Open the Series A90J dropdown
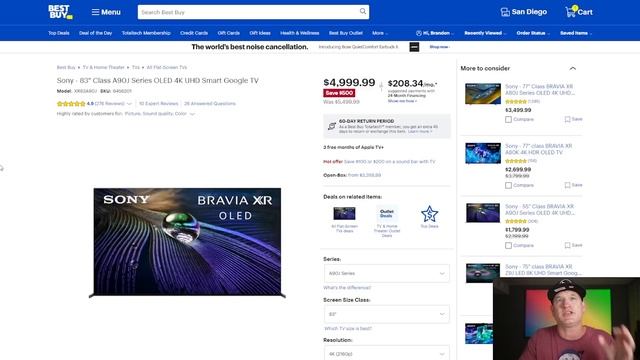 click(x=387, y=273)
